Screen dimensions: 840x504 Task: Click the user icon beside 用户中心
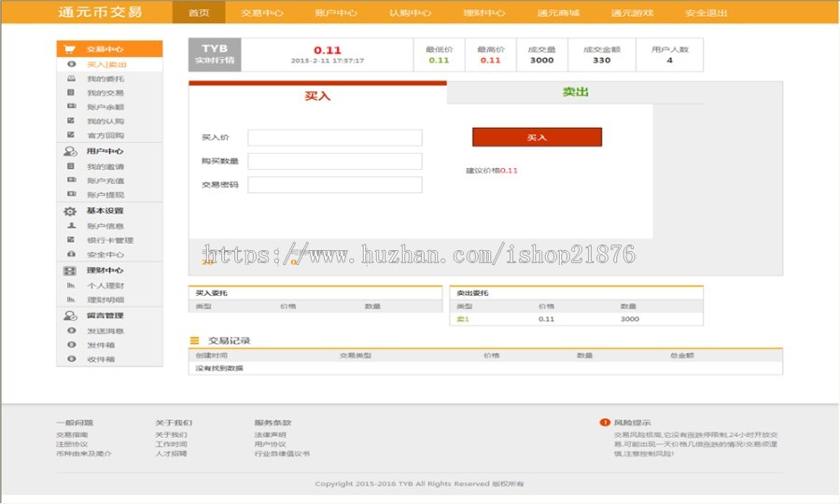(70, 151)
